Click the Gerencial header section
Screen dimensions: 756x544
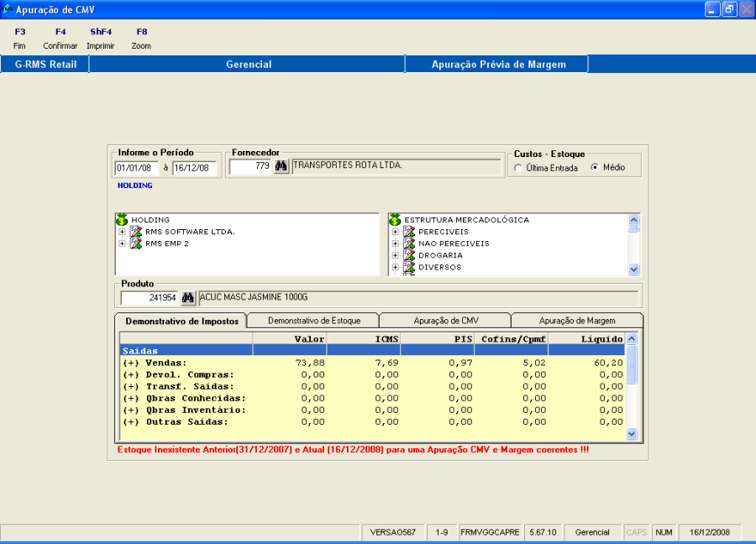[247, 64]
